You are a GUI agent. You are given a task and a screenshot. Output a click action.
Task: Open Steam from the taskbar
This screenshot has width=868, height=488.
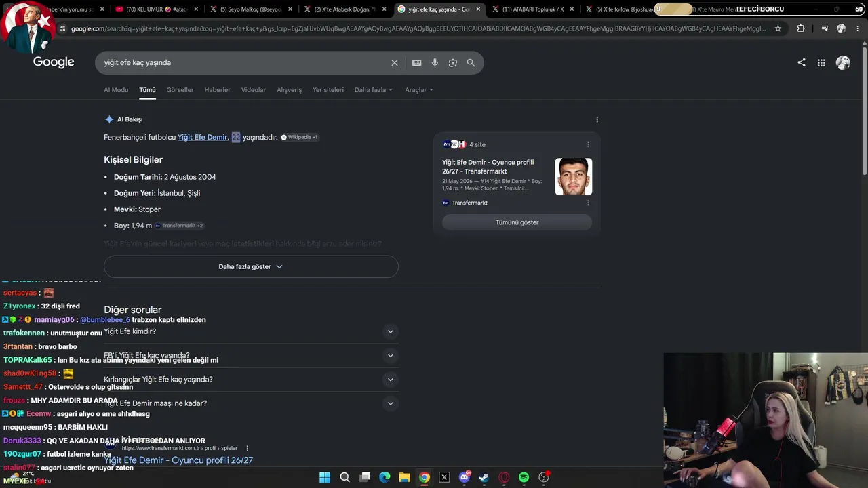click(x=484, y=477)
